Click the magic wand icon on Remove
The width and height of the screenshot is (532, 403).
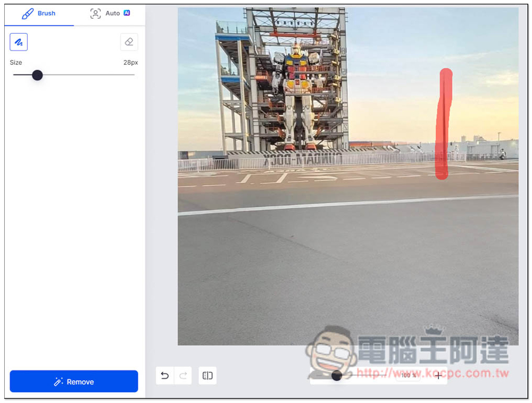pos(59,382)
